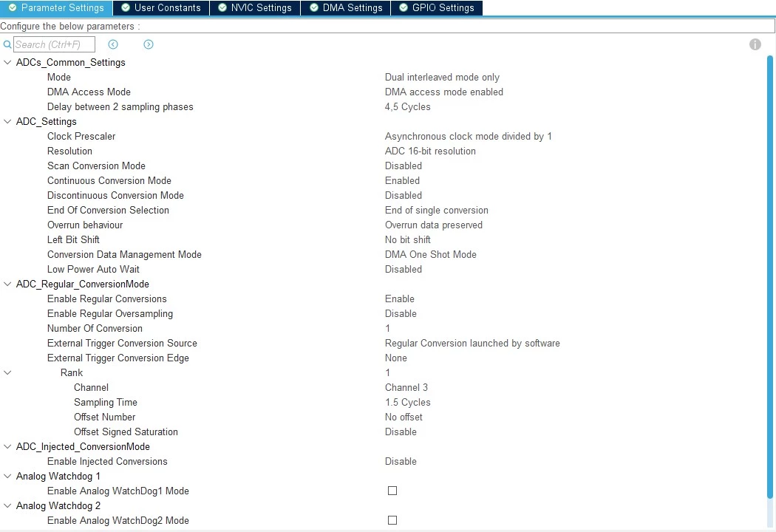The image size is (776, 532).
Task: Select the 'Left Bit Shift' row label
Action: pos(73,240)
